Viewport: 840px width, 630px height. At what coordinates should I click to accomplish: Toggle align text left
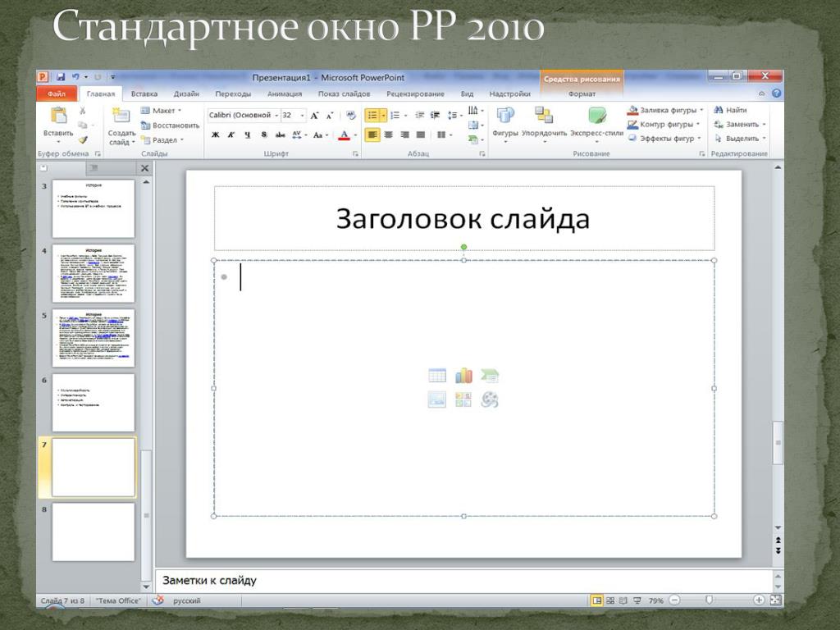tap(372, 135)
